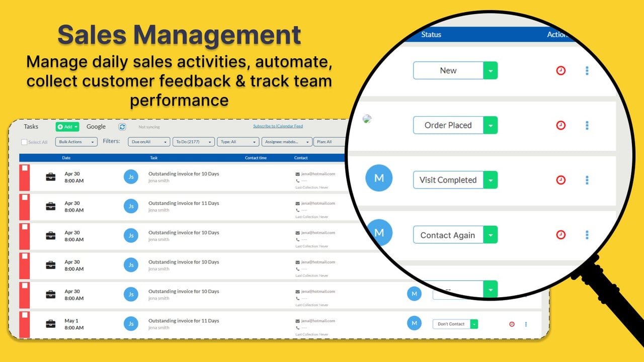This screenshot has width=644, height=362.
Task: Click clock icon beside Order Placed status
Action: point(560,125)
